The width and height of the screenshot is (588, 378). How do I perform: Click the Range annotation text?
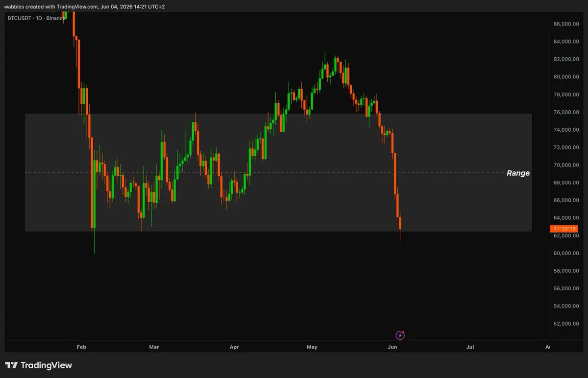click(518, 173)
